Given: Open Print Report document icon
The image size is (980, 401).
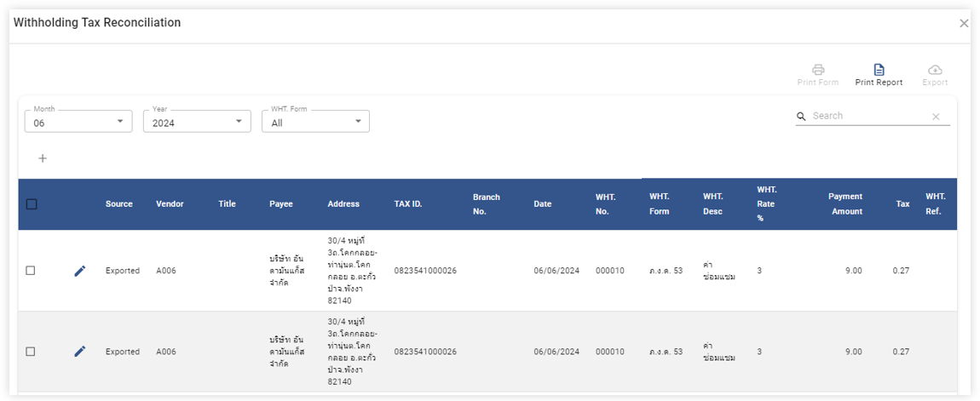Looking at the screenshot, I should (x=879, y=70).
